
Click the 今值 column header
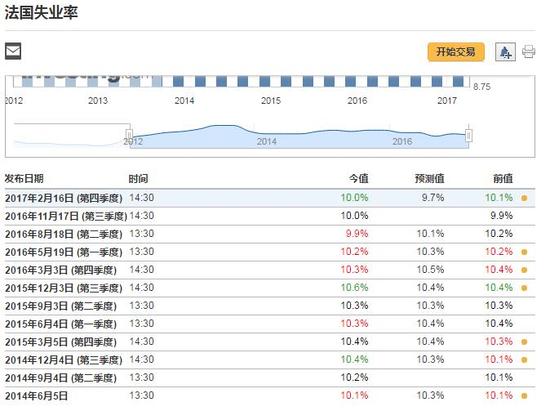coord(358,178)
